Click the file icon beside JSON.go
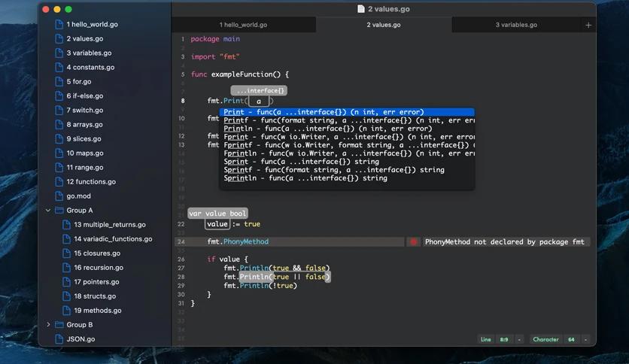 click(59, 339)
